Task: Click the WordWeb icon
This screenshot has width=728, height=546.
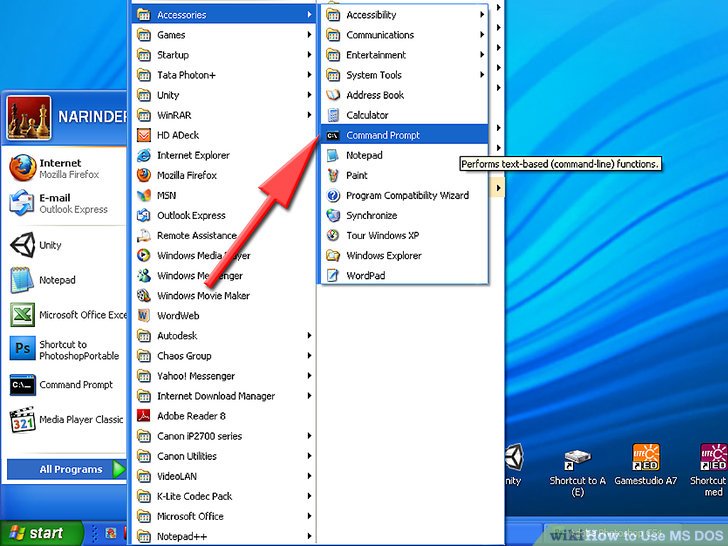Action: 144,316
